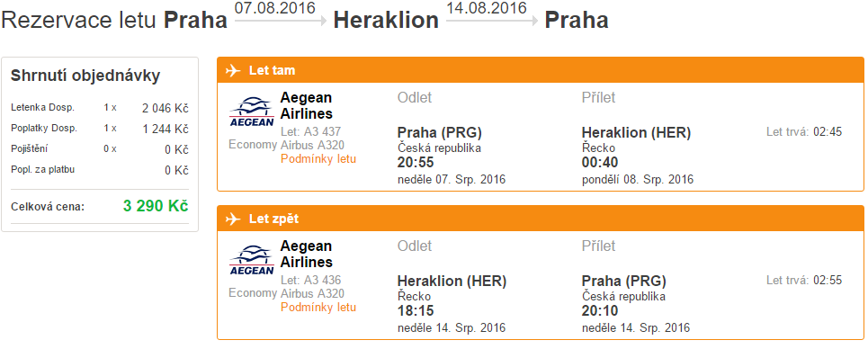Image resolution: width=868 pixels, height=349 pixels.
Task: Click the 07.08.2016 departure date arrow
Action: pyautogui.click(x=281, y=21)
